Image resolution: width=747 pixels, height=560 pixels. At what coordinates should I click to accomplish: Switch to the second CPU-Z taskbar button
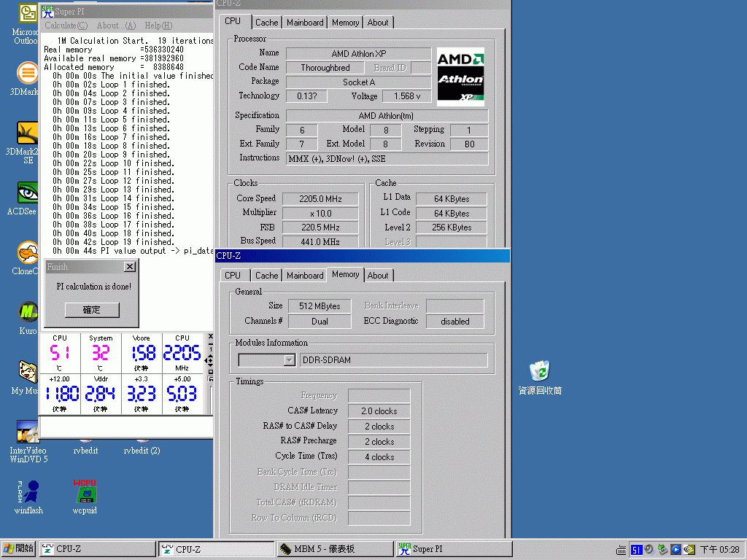217,549
